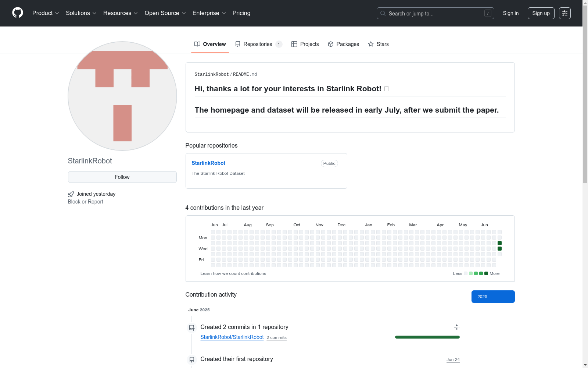This screenshot has height=368, width=588.
Task: Click Sign in link
Action: [511, 13]
